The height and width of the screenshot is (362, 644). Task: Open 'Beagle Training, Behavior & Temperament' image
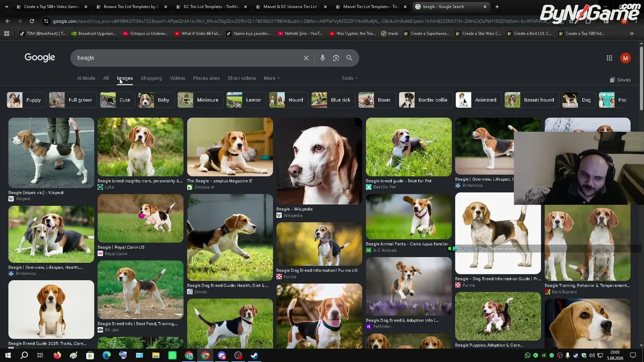587,243
